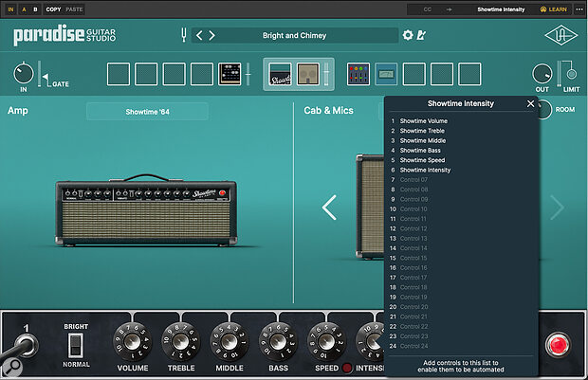This screenshot has width=588, height=380.
Task: Show previous cabinet with left chevron
Action: 329,208
